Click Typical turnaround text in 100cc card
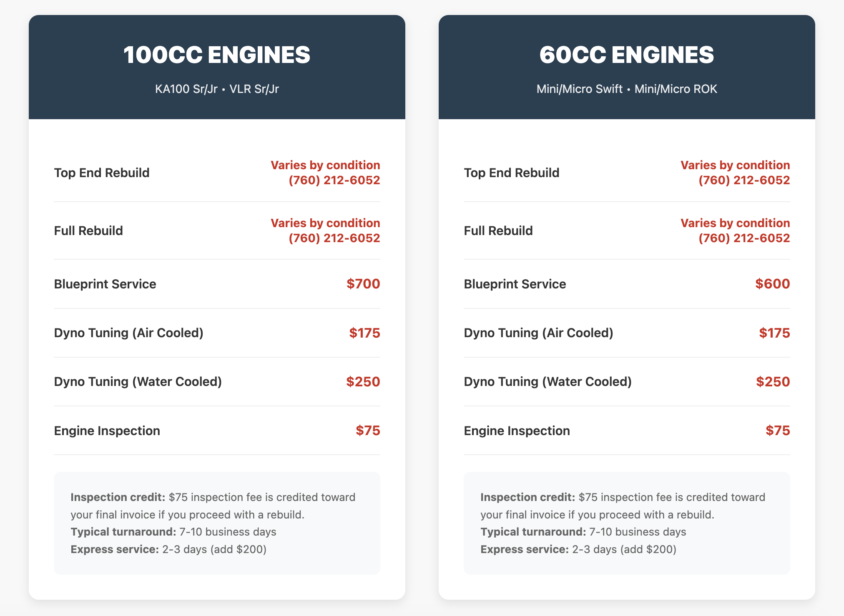844x616 pixels. 173,532
